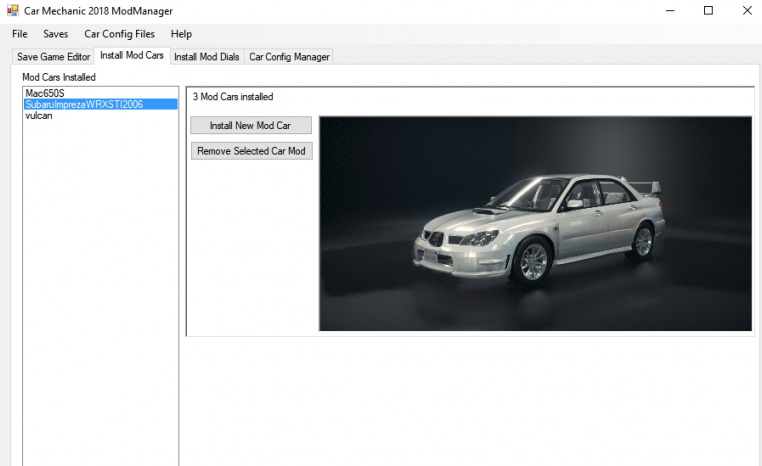Open the File menu

point(20,34)
